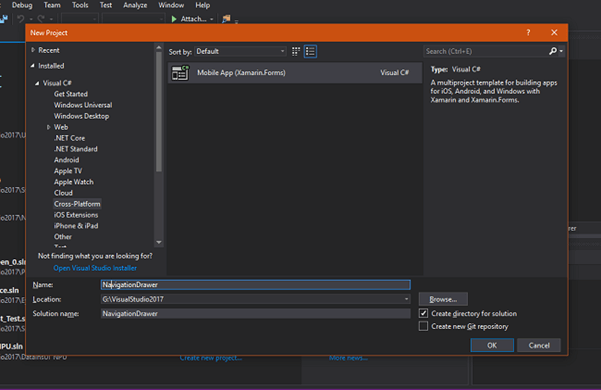Click the search magnifier icon
601x390 pixels.
pos(553,51)
